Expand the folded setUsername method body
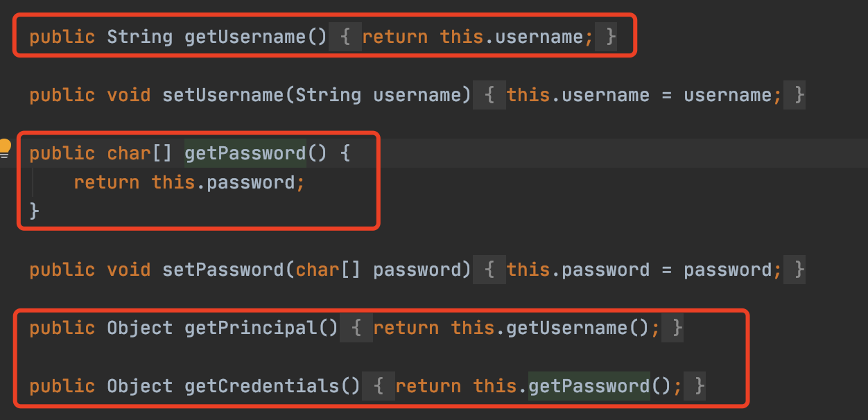 pyautogui.click(x=490, y=95)
